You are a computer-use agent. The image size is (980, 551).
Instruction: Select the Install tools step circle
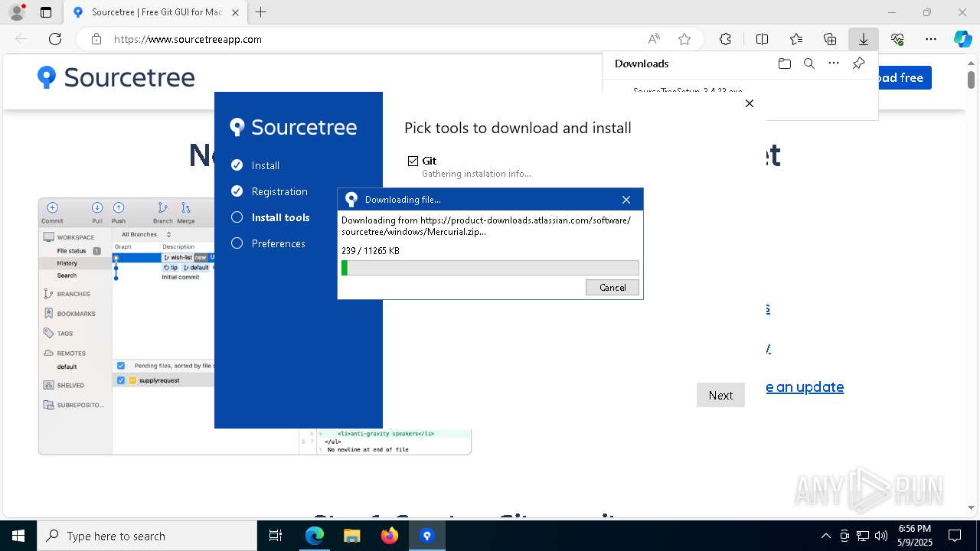237,217
